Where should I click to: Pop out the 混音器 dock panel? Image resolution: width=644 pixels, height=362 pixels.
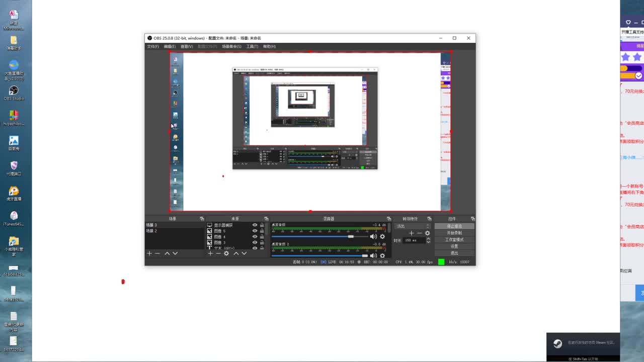[388, 219]
